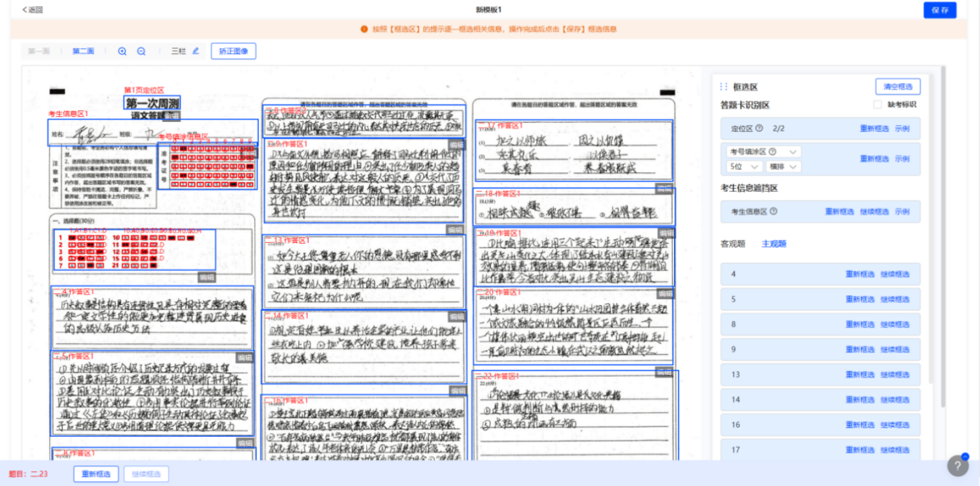Click 重新框选 for question 13
Image resolution: width=980 pixels, height=486 pixels.
pyautogui.click(x=860, y=374)
